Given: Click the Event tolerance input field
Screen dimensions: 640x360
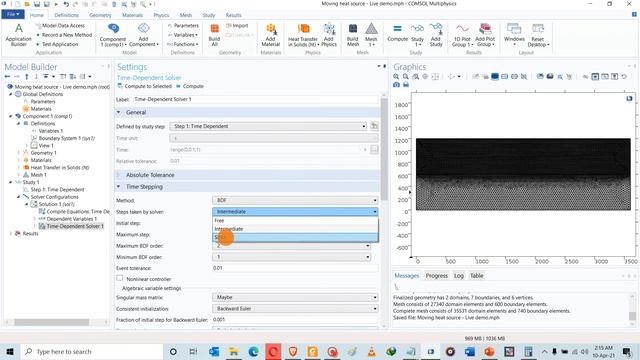Looking at the screenshot, I should pos(295,268).
